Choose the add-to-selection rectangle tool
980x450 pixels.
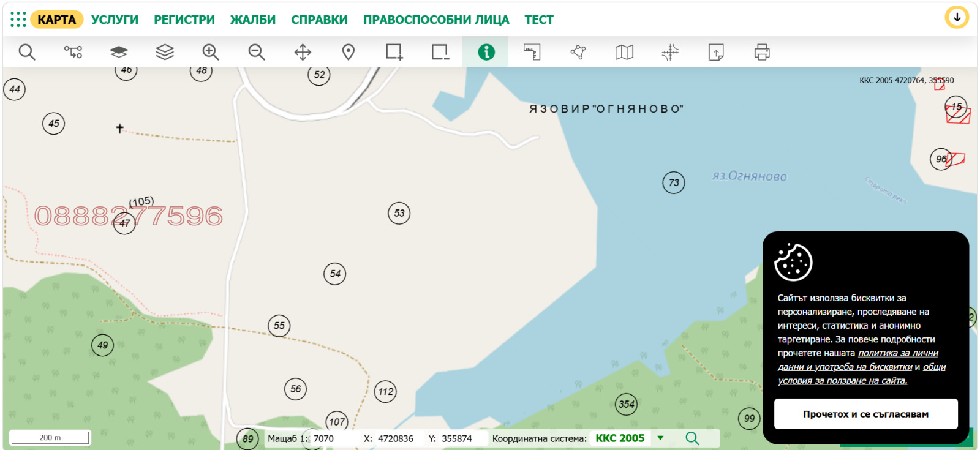(394, 52)
